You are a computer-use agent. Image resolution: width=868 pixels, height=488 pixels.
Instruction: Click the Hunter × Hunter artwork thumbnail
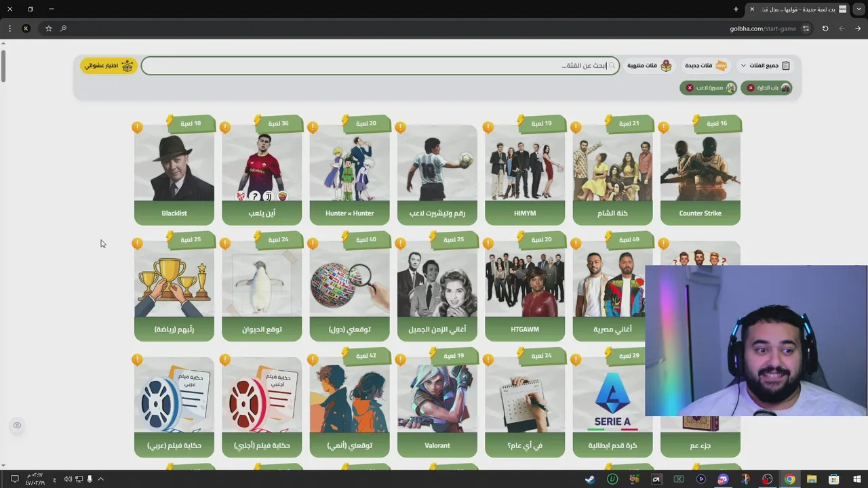click(x=350, y=167)
